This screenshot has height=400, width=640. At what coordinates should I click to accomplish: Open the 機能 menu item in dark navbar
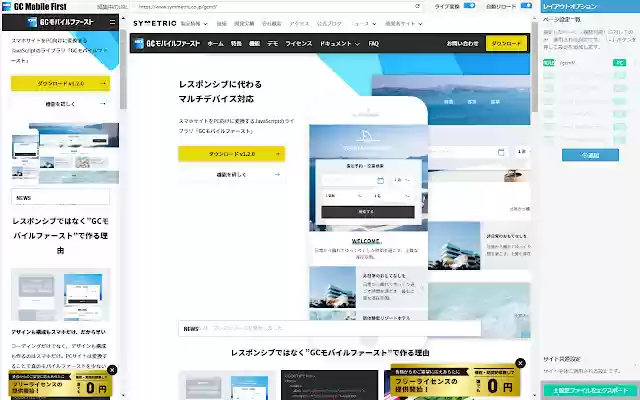[x=255, y=43]
